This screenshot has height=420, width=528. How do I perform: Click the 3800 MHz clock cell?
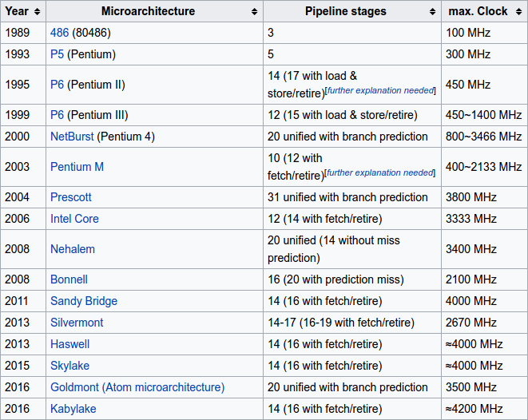(484, 197)
